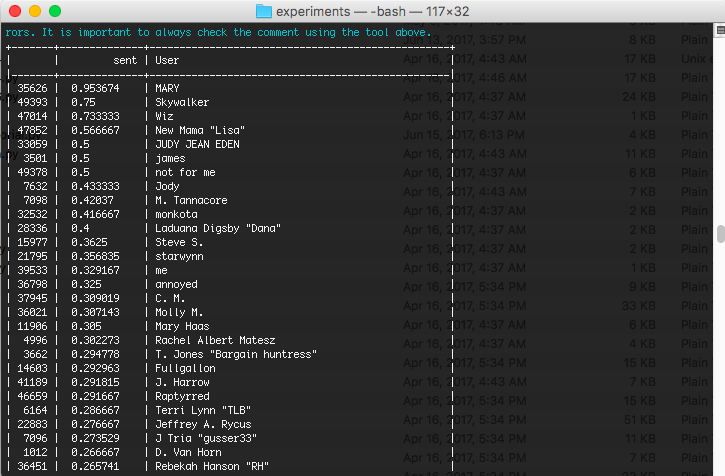Click the user name 'Rebekah Hanson "RH"'
The height and width of the screenshot is (476, 725).
click(212, 466)
